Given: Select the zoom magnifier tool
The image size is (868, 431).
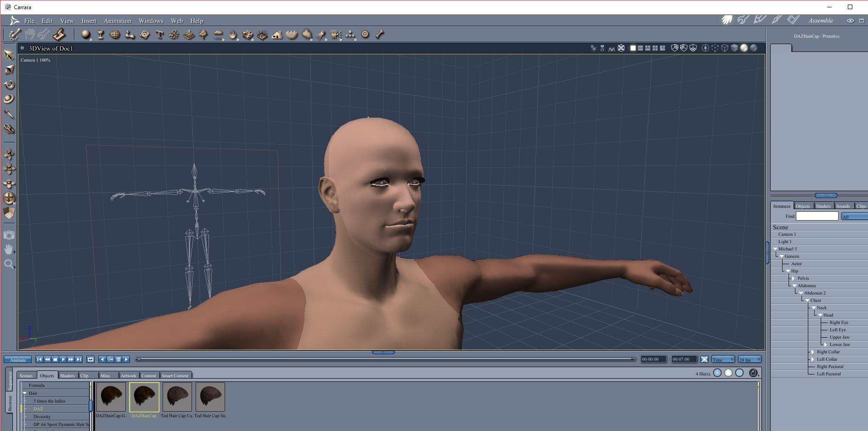Looking at the screenshot, I should (9, 264).
